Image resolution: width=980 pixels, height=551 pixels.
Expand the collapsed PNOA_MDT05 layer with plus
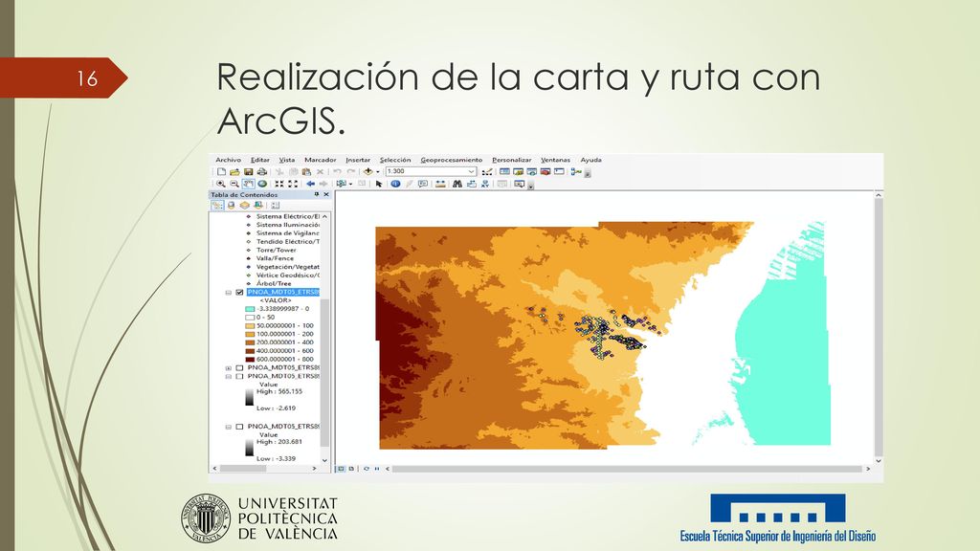coord(229,368)
